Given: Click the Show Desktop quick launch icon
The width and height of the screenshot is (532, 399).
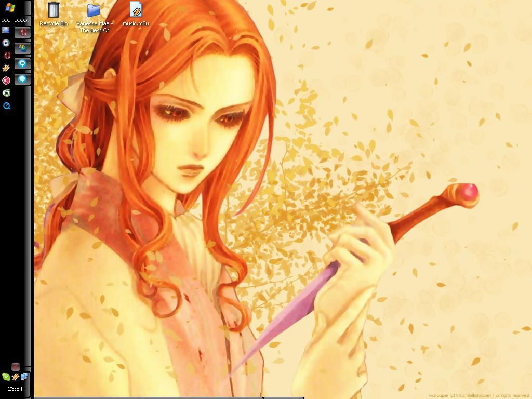Looking at the screenshot, I should click(6, 30).
